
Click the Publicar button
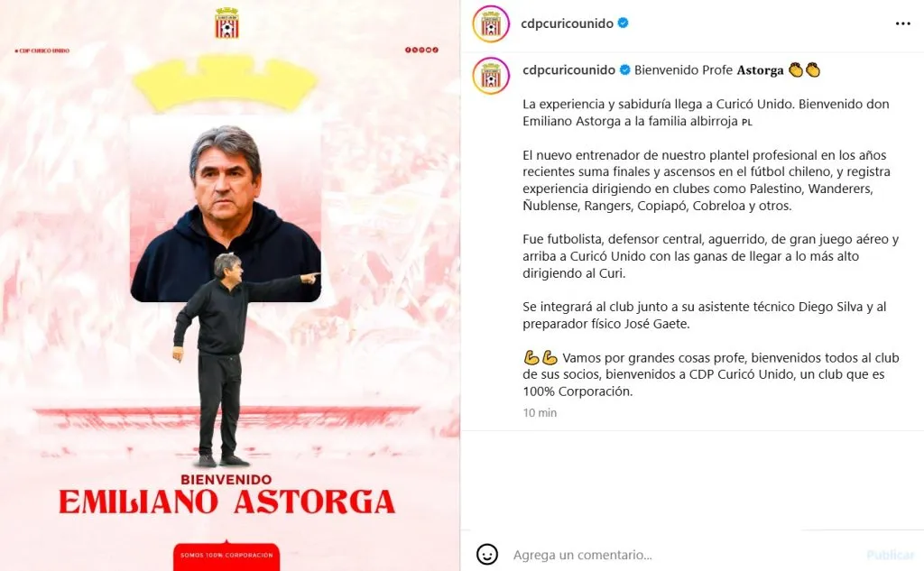[891, 555]
